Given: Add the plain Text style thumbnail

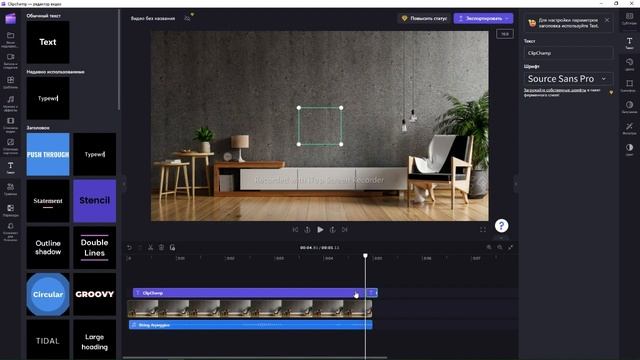Looking at the screenshot, I should (48, 42).
